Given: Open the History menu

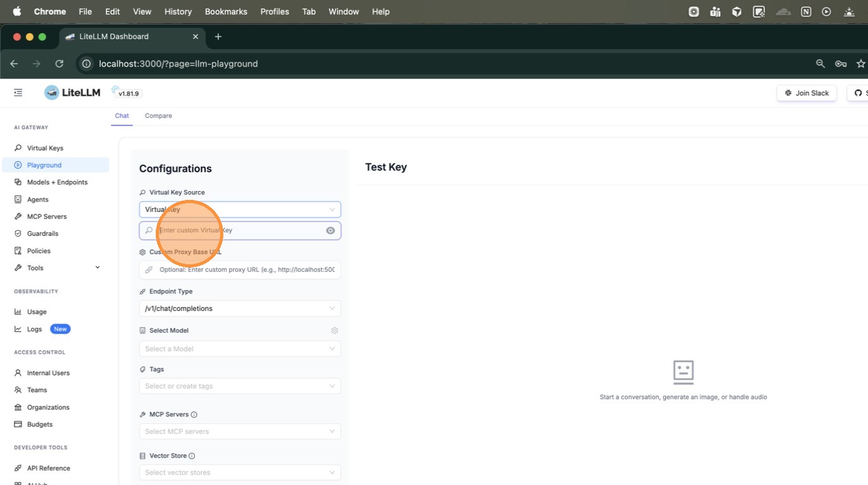Looking at the screenshot, I should [178, 11].
